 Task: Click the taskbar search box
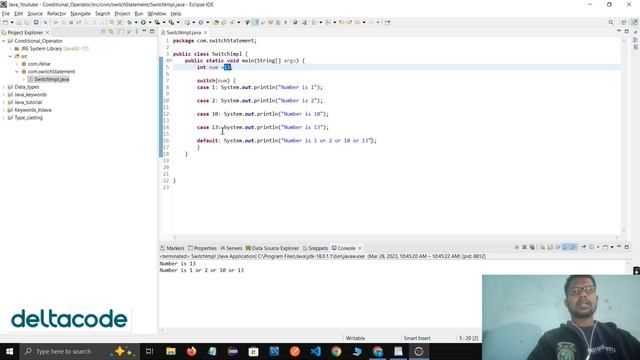80,351
